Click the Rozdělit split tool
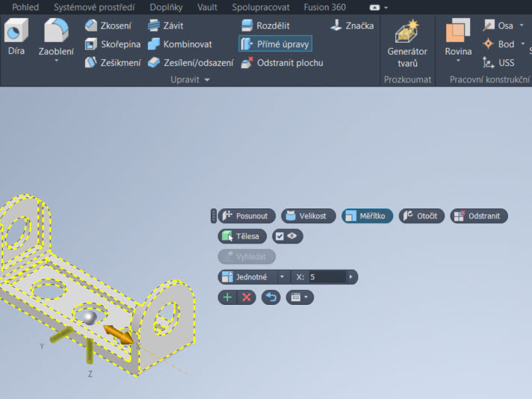Image resolution: width=532 pixels, height=399 pixels. [265, 25]
